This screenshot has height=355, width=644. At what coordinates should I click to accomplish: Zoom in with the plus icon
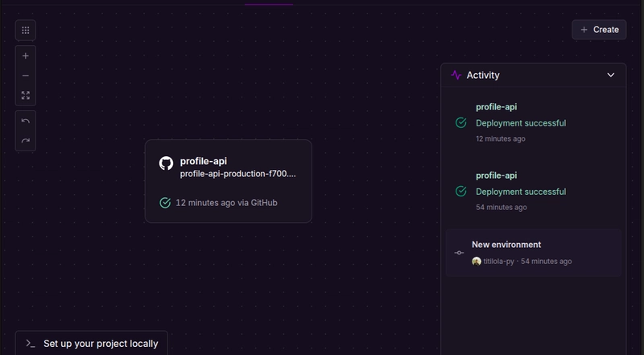(26, 56)
